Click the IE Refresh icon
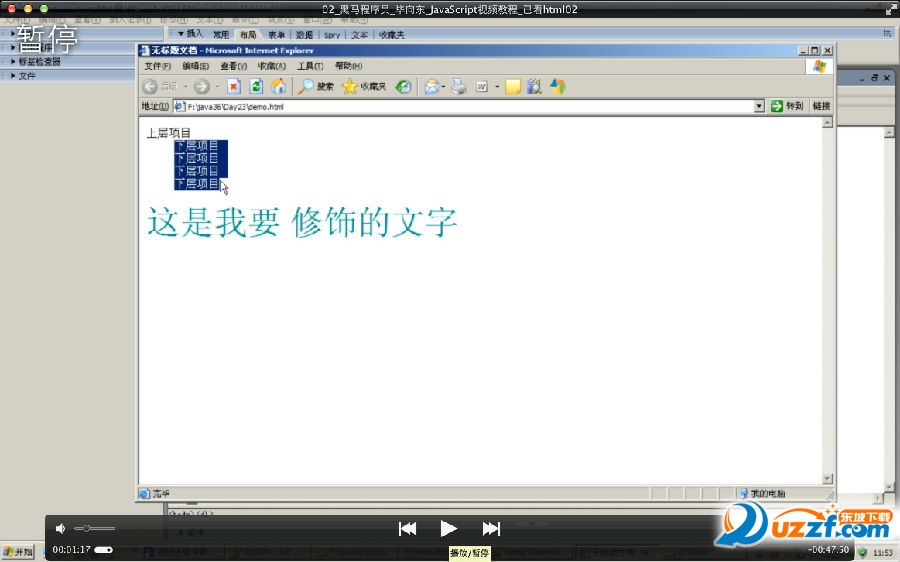This screenshot has height=562, width=900. click(x=256, y=87)
